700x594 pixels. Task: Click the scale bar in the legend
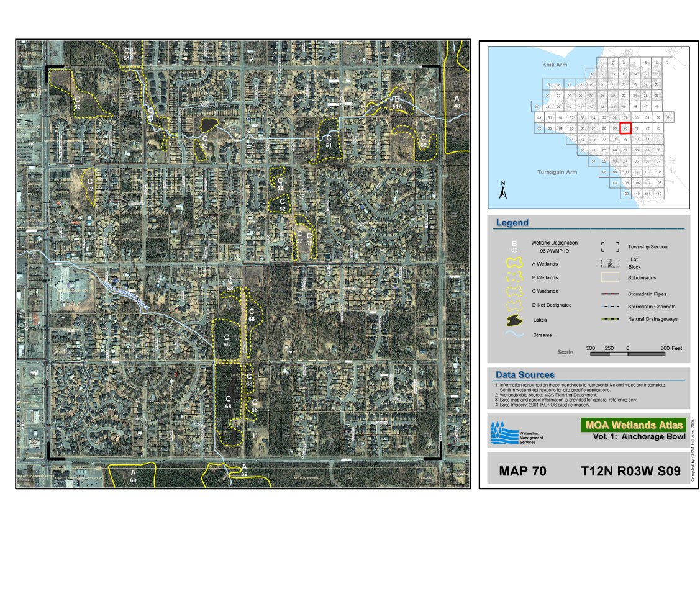627,353
